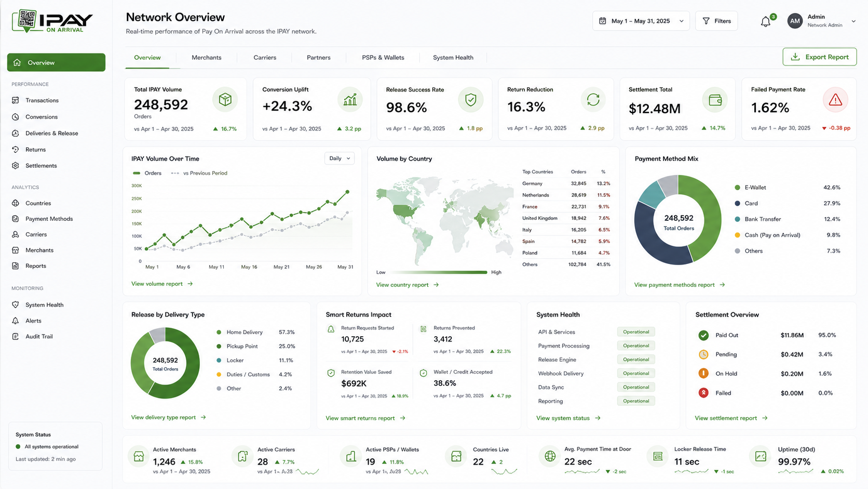Open View delivery type report link
Screen dimensions: 868x489
click(x=169, y=417)
